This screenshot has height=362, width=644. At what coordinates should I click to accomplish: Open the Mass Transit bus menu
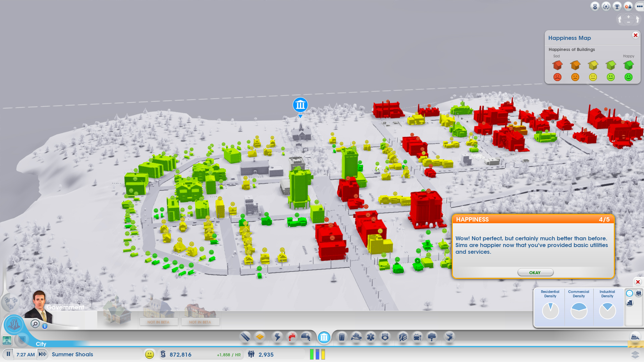(x=417, y=337)
